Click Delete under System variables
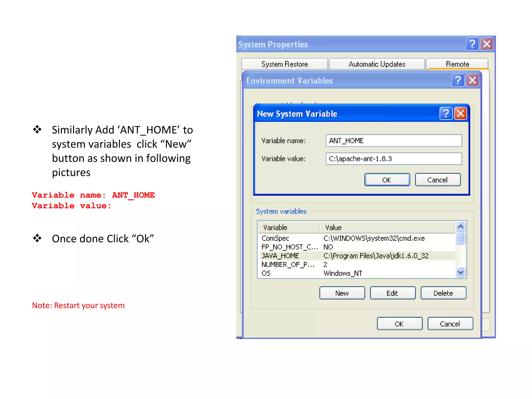 [443, 293]
